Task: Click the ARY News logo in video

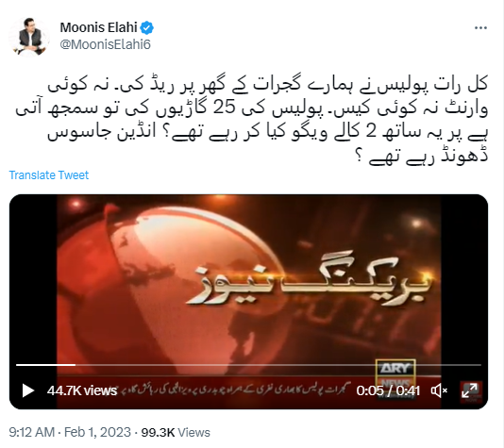Action: pyautogui.click(x=395, y=375)
